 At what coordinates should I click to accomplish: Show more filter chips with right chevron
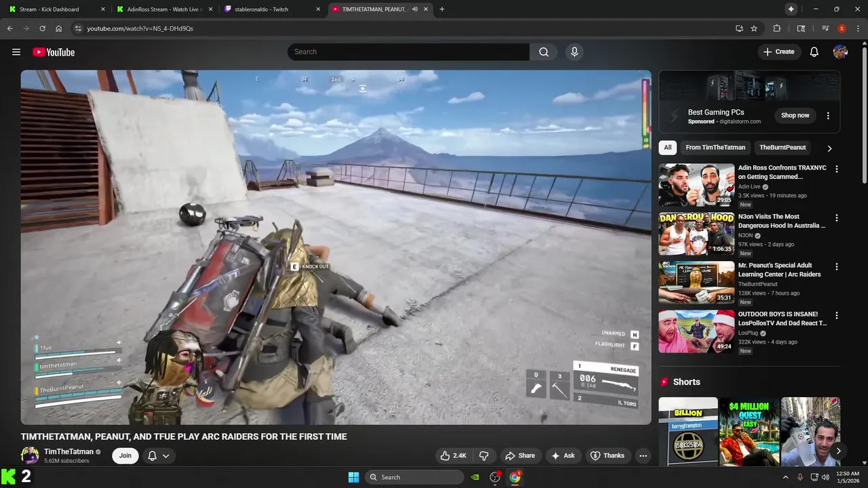pyautogui.click(x=829, y=148)
